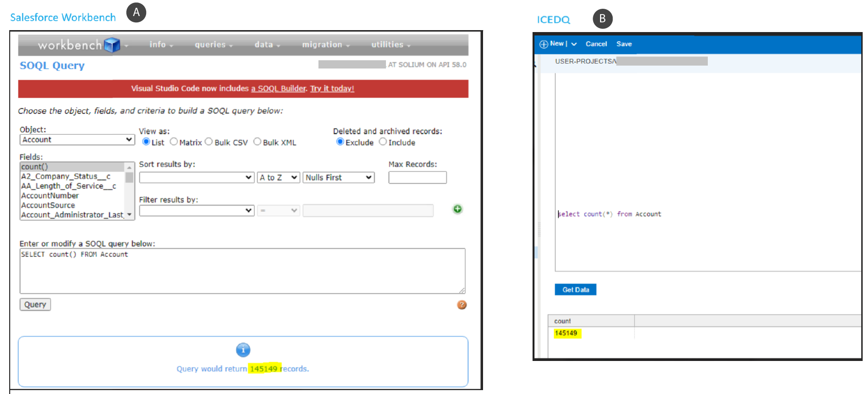Click Save in the ICEDQ toolbar
This screenshot has height=394, width=868.
coord(624,44)
